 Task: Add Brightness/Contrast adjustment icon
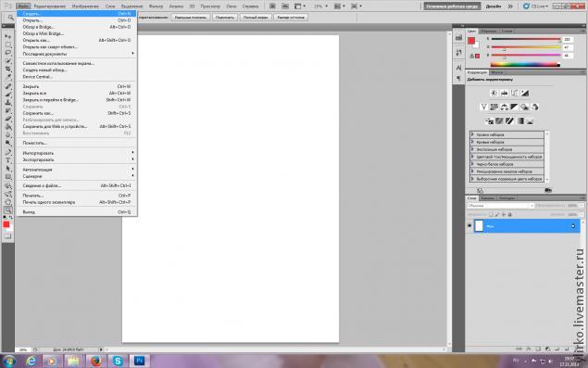pyautogui.click(x=494, y=93)
